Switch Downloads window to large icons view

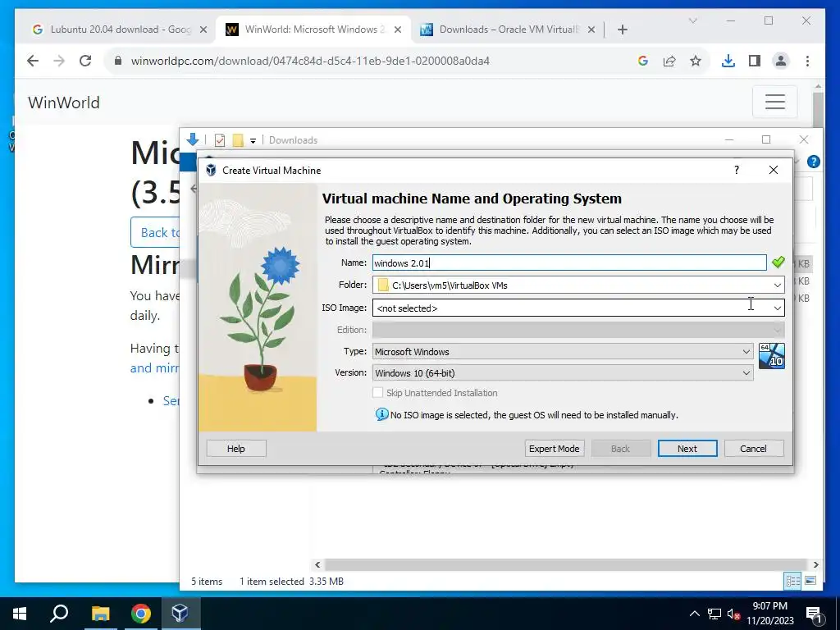pos(810,581)
